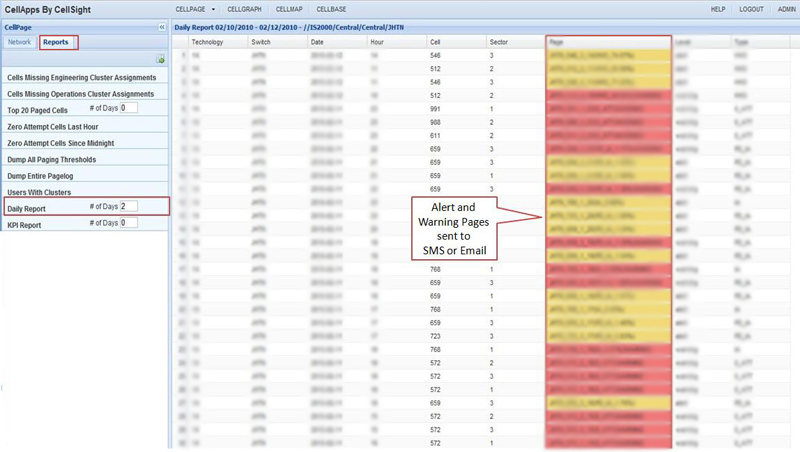The width and height of the screenshot is (800, 452).
Task: Click Daily Report number of days field
Action: 129,207
